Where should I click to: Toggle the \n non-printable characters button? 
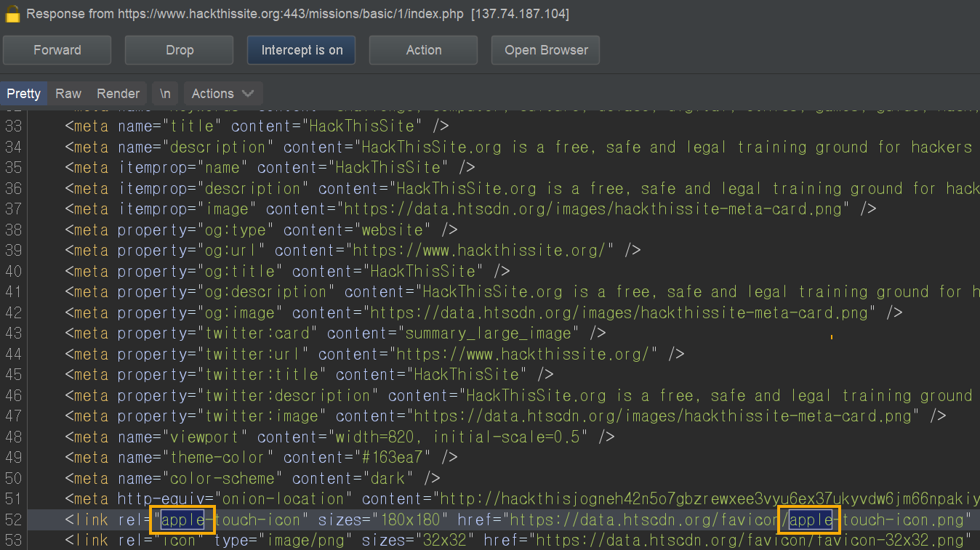click(166, 94)
